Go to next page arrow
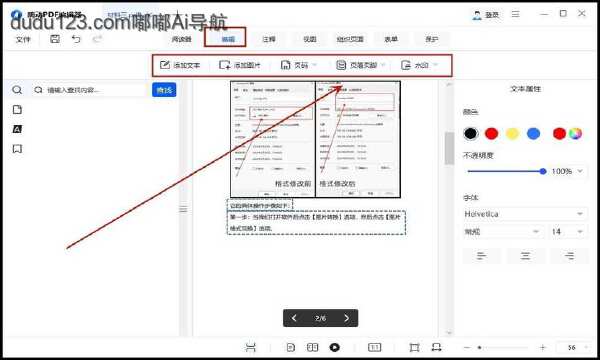Viewport: 600px width, 360px height. (x=346, y=318)
